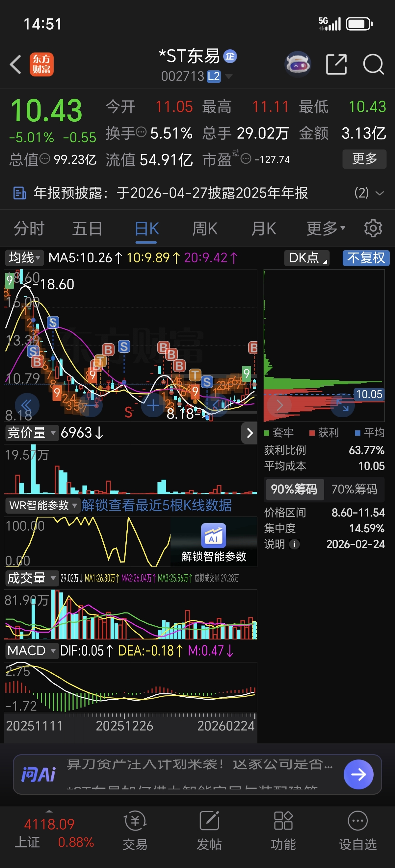Tap the 成交量 volume bar chart
The width and height of the screenshot is (395, 868).
click(131, 614)
